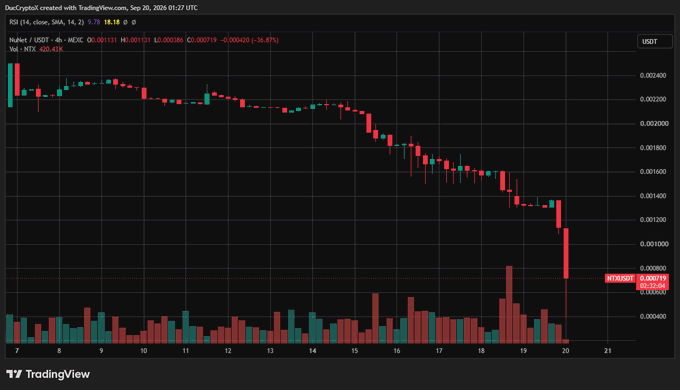Image resolution: width=680 pixels, height=390 pixels.
Task: Click the low price value 0.000386
Action: tap(170, 40)
